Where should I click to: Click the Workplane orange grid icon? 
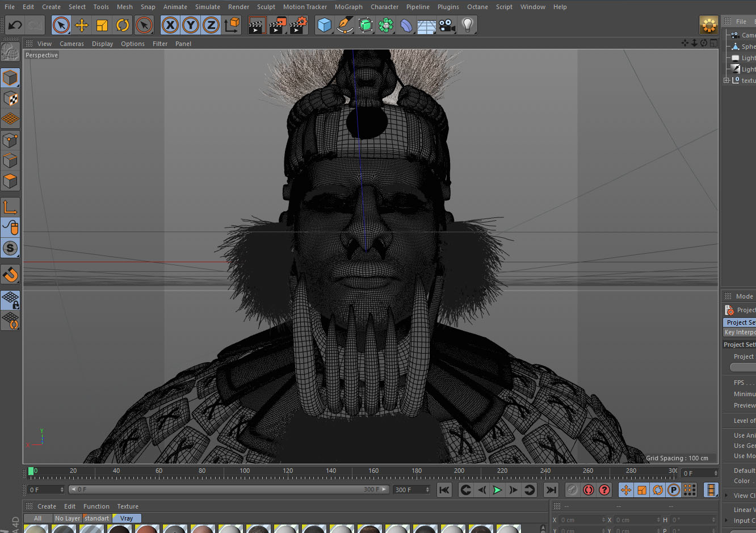[10, 119]
